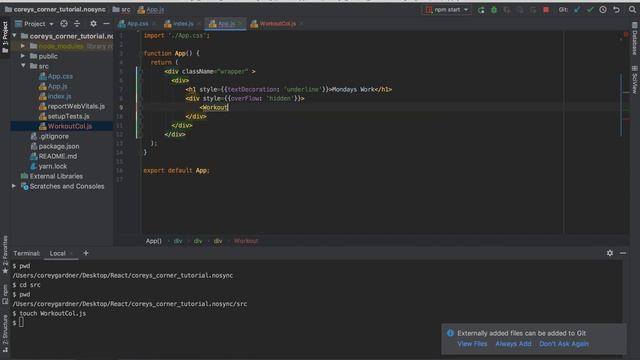Viewport: 640px width, 360px height.
Task: Select the Local terminal tab
Action: click(58, 253)
